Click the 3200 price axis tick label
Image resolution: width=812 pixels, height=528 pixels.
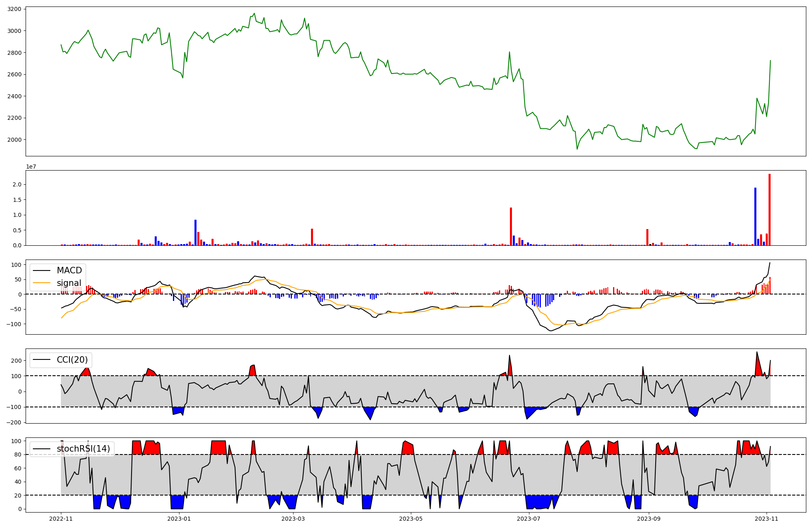pyautogui.click(x=14, y=9)
